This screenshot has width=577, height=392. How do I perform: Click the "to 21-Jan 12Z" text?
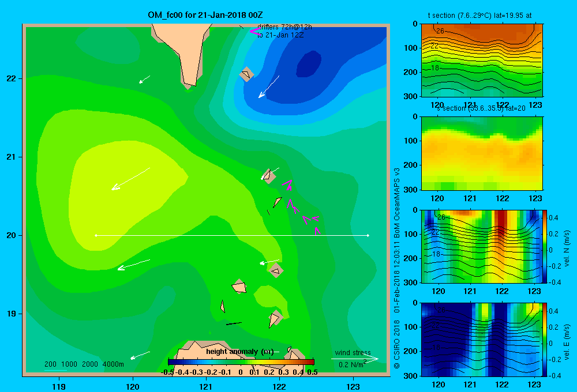(280, 35)
